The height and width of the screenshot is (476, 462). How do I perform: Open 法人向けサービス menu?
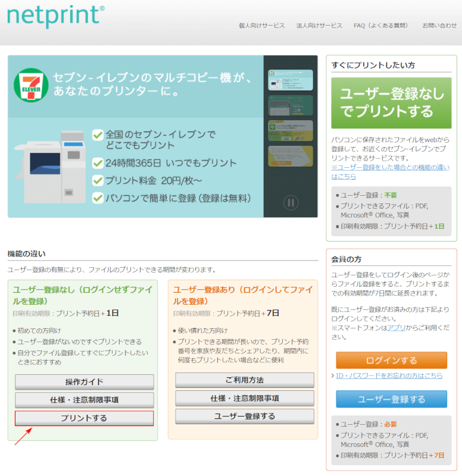click(319, 26)
